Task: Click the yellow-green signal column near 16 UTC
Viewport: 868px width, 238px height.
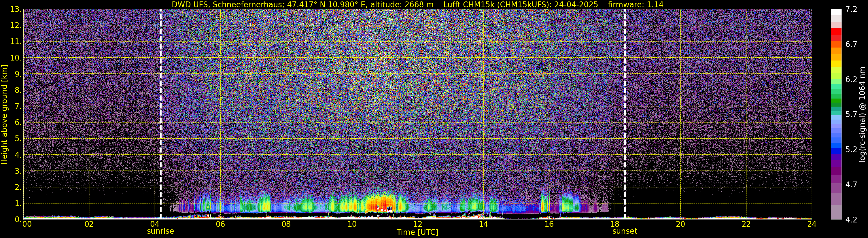Action: (545, 202)
